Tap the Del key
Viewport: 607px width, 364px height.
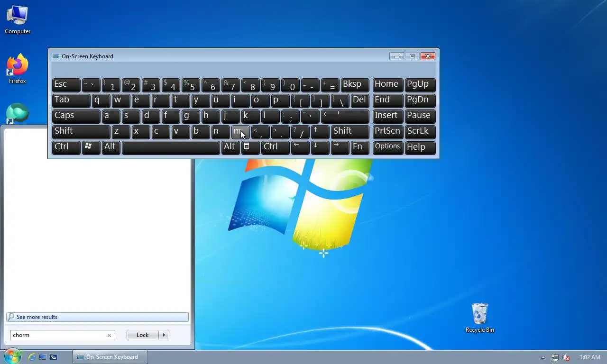pos(360,100)
